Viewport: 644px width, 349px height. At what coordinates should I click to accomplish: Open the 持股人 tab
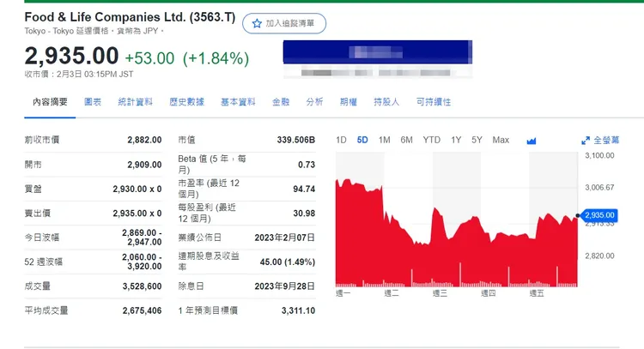386,102
